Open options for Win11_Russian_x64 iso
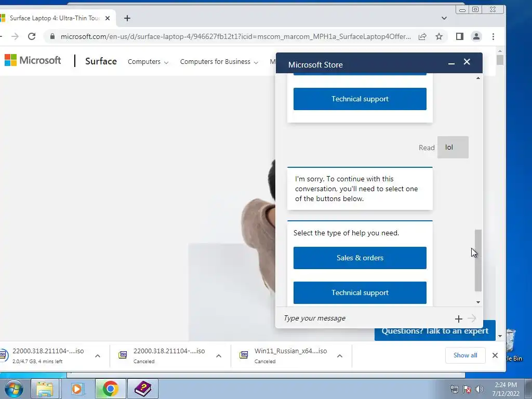 [x=340, y=356]
